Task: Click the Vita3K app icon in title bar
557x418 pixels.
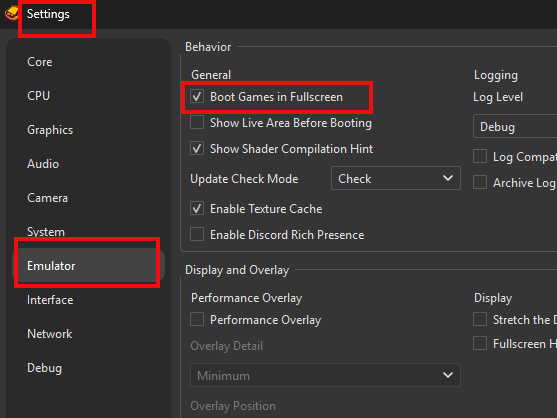Action: pos(11,13)
